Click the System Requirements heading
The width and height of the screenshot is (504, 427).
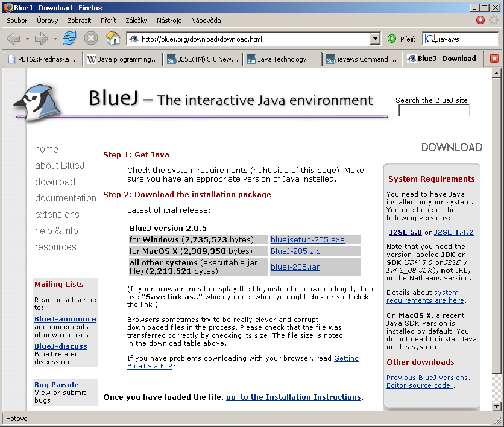pos(432,179)
